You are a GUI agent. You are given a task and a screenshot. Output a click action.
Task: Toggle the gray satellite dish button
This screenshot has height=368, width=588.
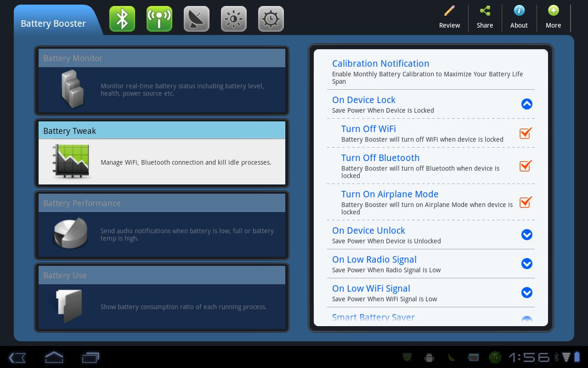pos(197,19)
